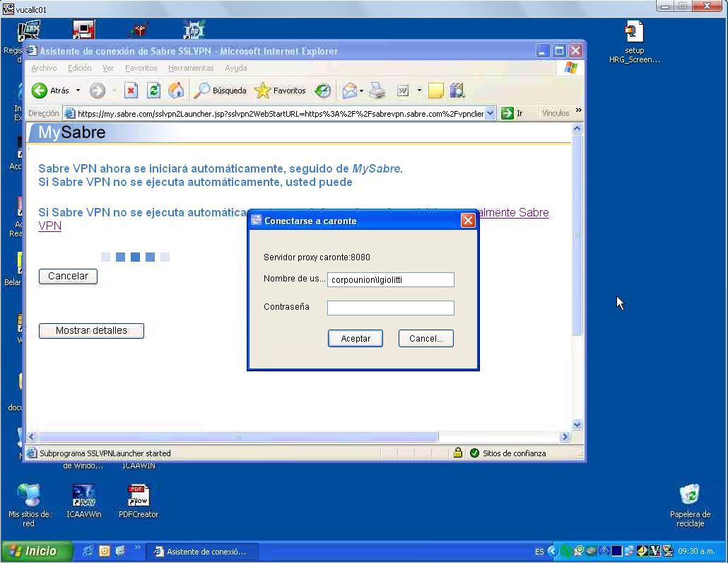The image size is (728, 563).
Task: Refresh the page with the green arrows icon
Action: pos(153,91)
